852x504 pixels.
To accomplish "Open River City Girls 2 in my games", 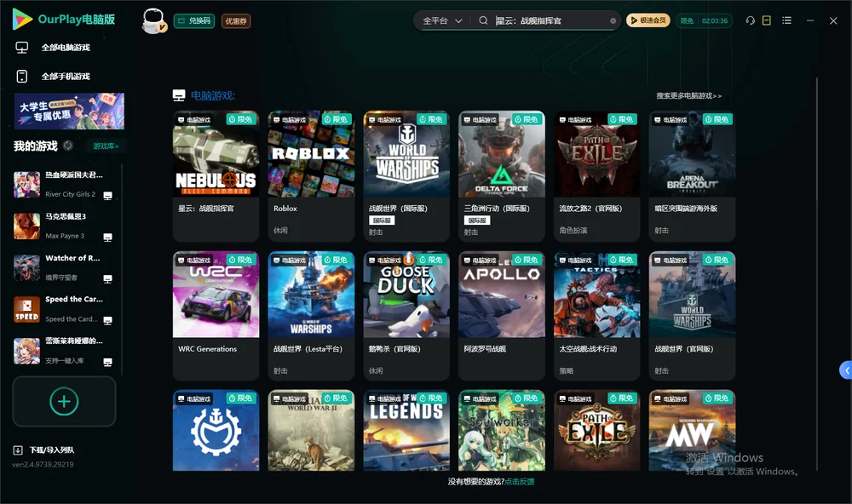I will click(x=64, y=185).
